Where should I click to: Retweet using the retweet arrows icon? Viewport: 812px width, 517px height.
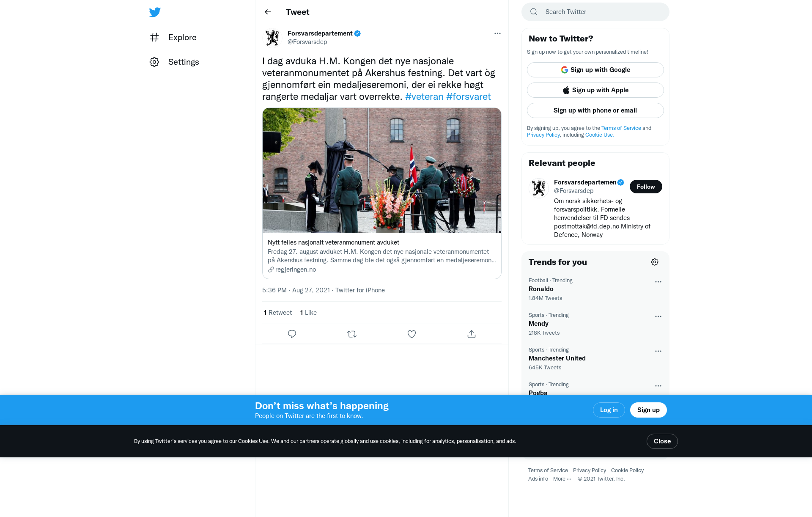352,334
